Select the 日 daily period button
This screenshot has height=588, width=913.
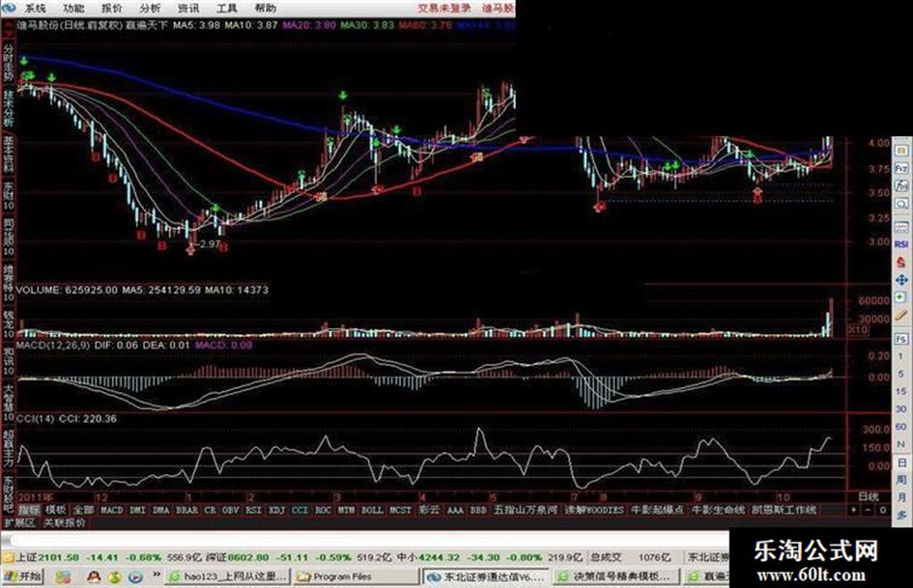click(x=901, y=462)
